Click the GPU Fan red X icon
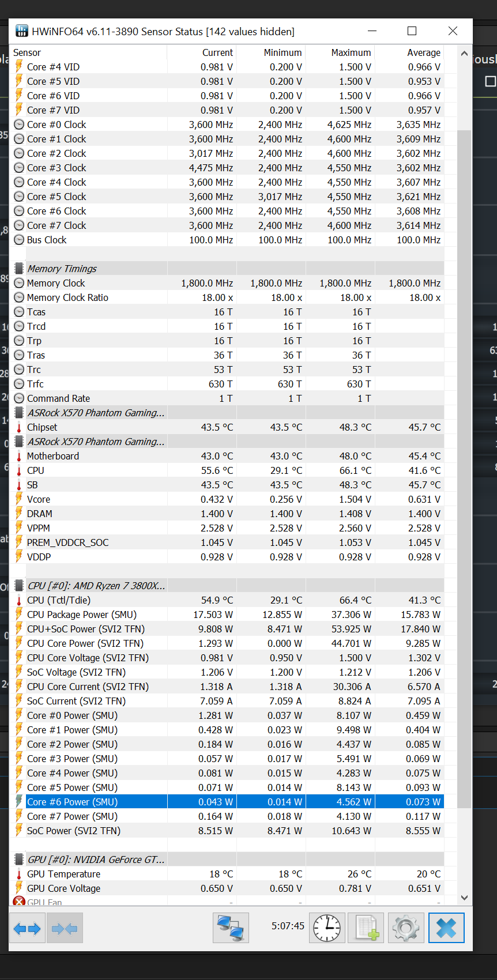The height and width of the screenshot is (980, 497). pyautogui.click(x=19, y=902)
